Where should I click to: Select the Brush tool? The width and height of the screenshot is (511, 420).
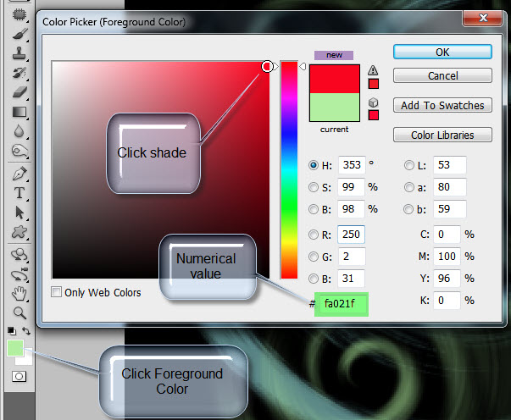(x=19, y=34)
